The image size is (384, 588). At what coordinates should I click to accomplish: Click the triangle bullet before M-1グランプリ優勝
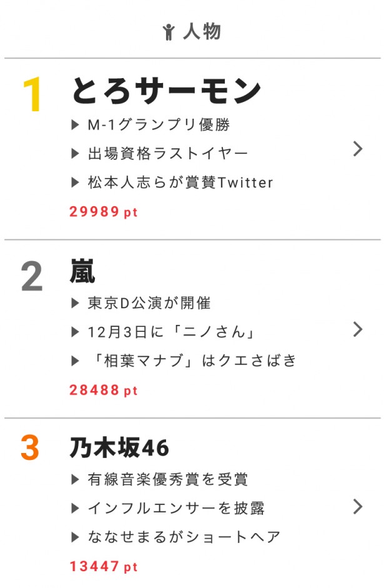coord(76,125)
